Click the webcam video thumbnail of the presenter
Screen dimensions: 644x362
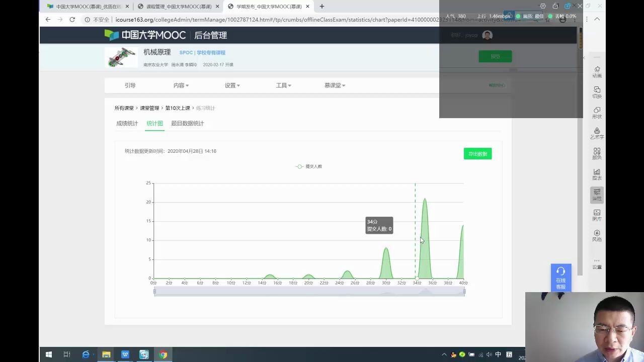coord(585,327)
